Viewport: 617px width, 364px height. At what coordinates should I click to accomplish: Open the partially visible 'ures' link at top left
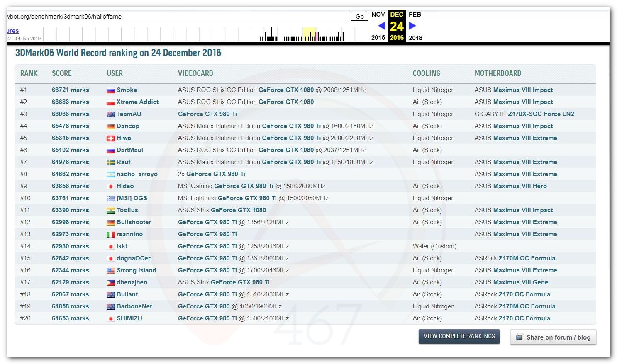[13, 31]
